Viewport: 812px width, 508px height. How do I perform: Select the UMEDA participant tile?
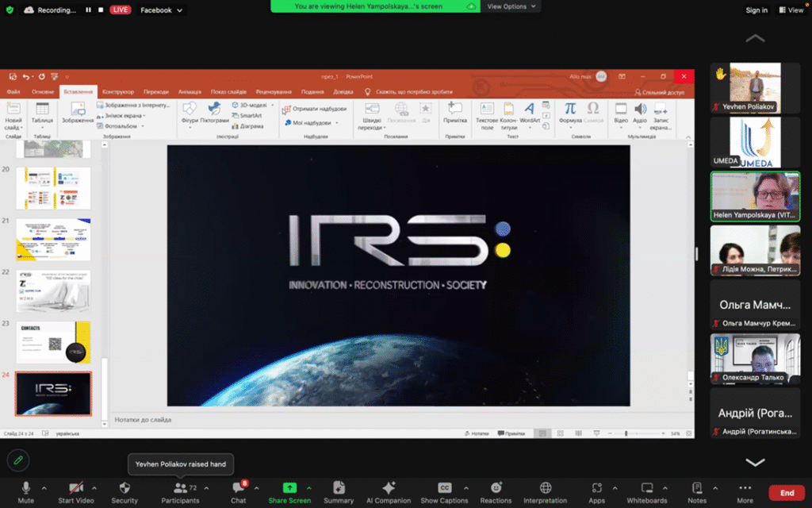[755, 142]
